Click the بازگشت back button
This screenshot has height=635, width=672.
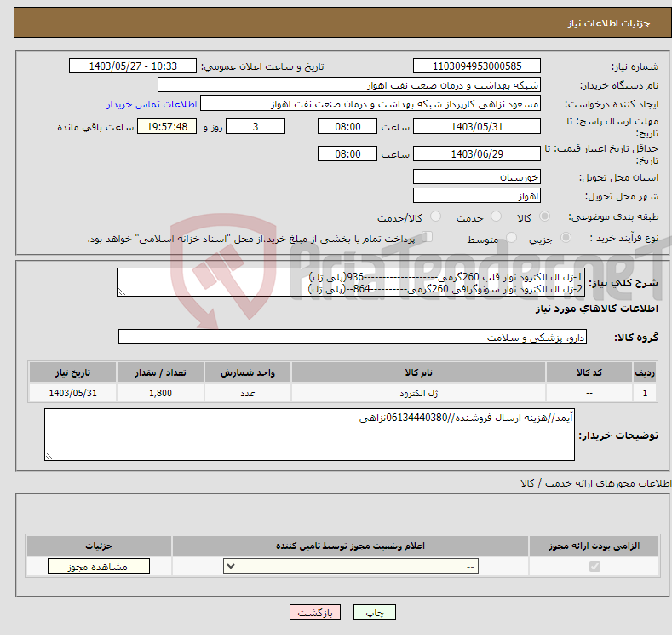click(x=315, y=612)
